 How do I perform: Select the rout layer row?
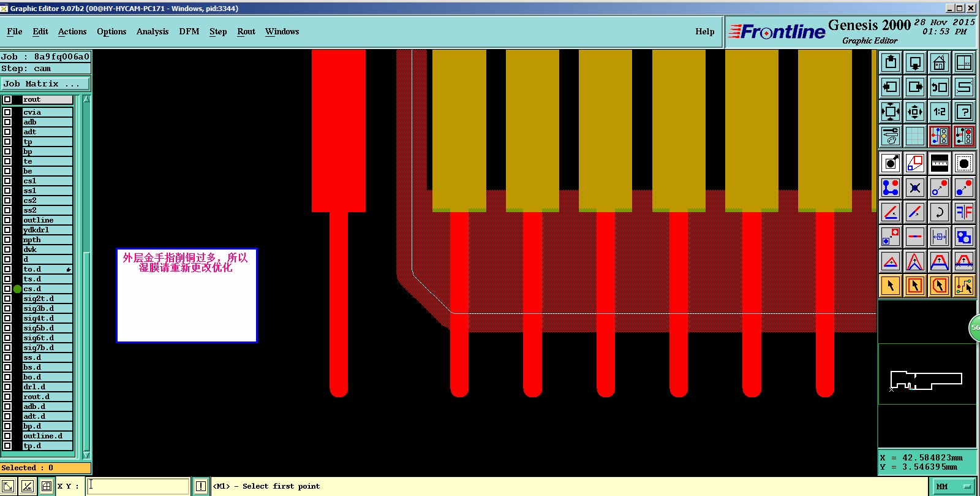pos(48,99)
